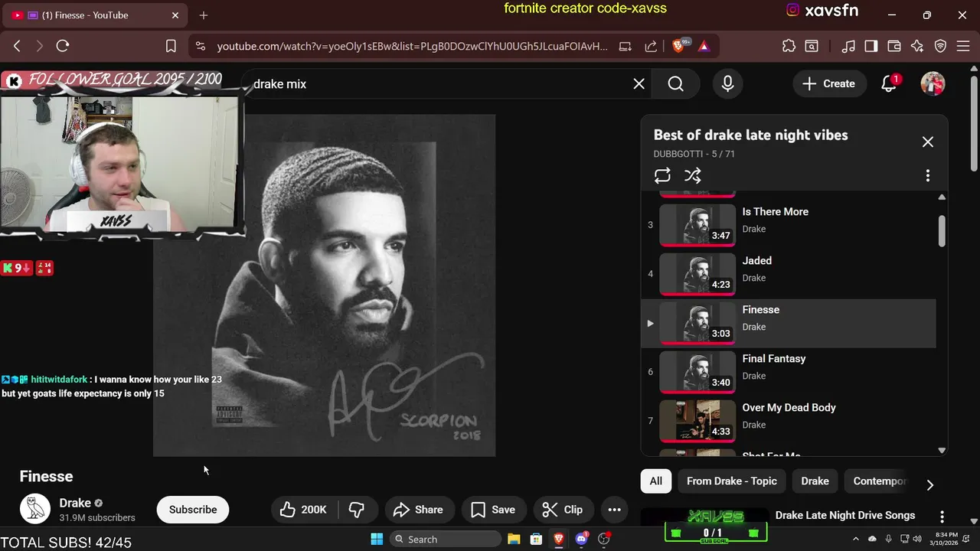Toggle loop playlist
Viewport: 980px width, 551px height.
coord(662,175)
